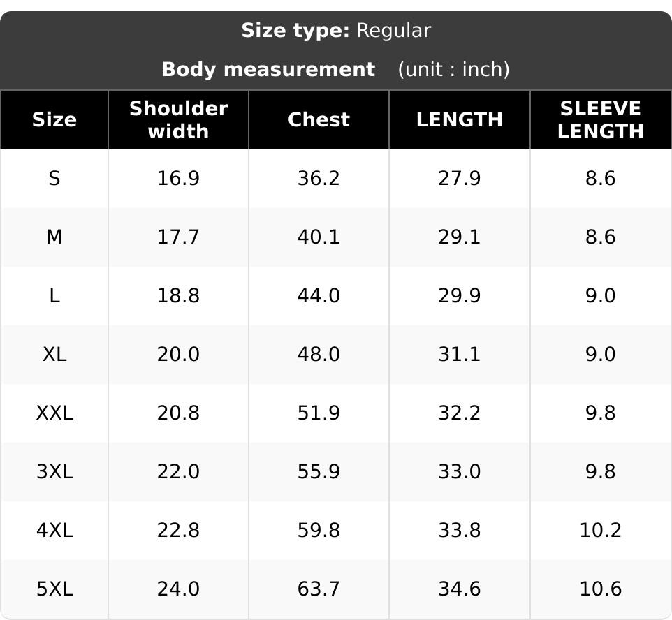Select the Body measurement title text
Viewport: 672px width, 620px height.
pos(269,69)
